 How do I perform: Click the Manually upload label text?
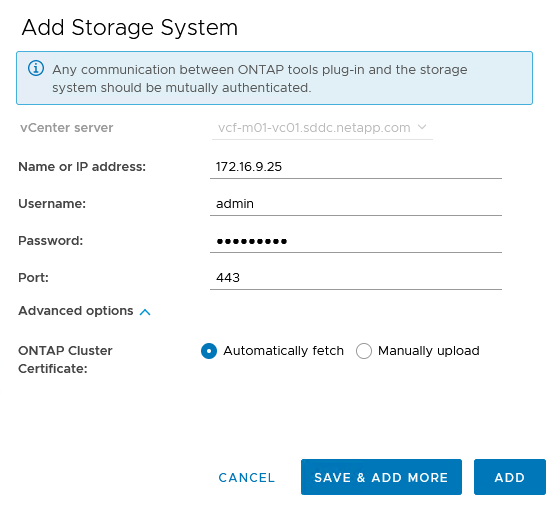click(x=429, y=351)
